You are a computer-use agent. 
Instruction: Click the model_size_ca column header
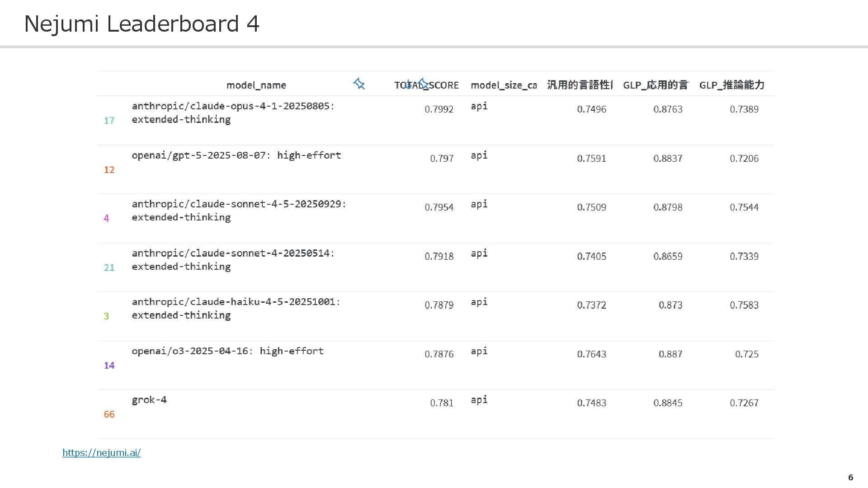[x=503, y=85]
